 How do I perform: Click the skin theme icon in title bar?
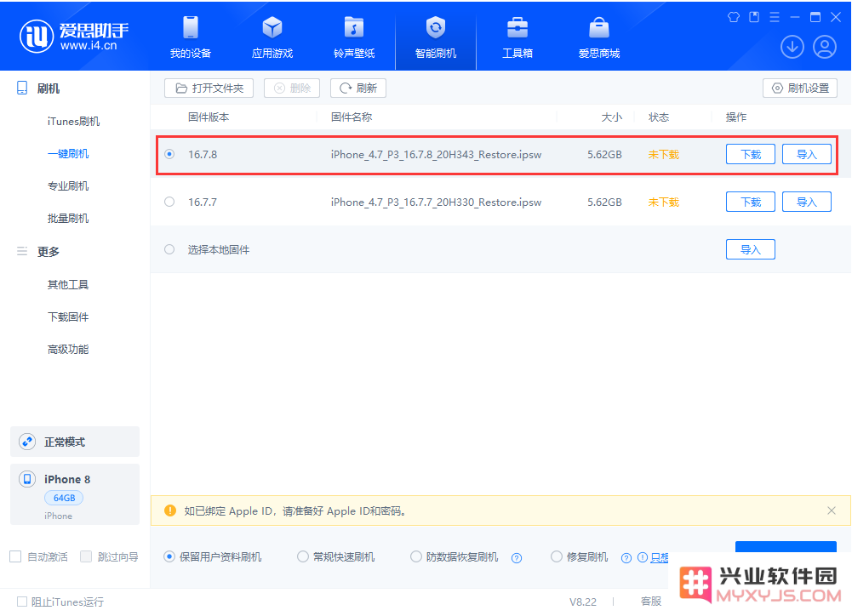[734, 17]
